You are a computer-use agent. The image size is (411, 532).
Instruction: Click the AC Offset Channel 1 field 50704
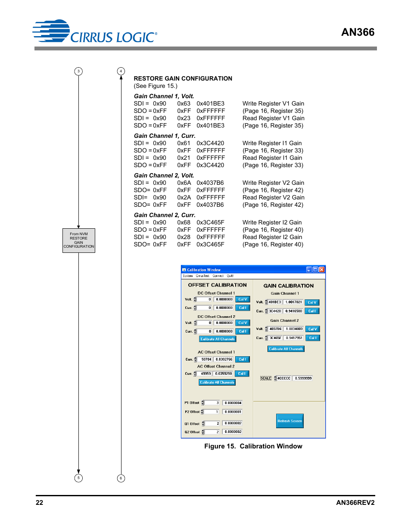pos(205,359)
